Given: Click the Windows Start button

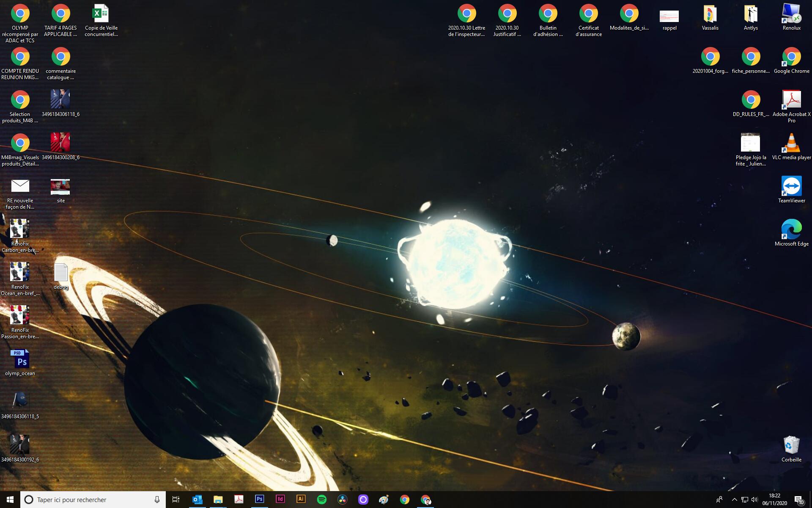Looking at the screenshot, I should [x=10, y=500].
